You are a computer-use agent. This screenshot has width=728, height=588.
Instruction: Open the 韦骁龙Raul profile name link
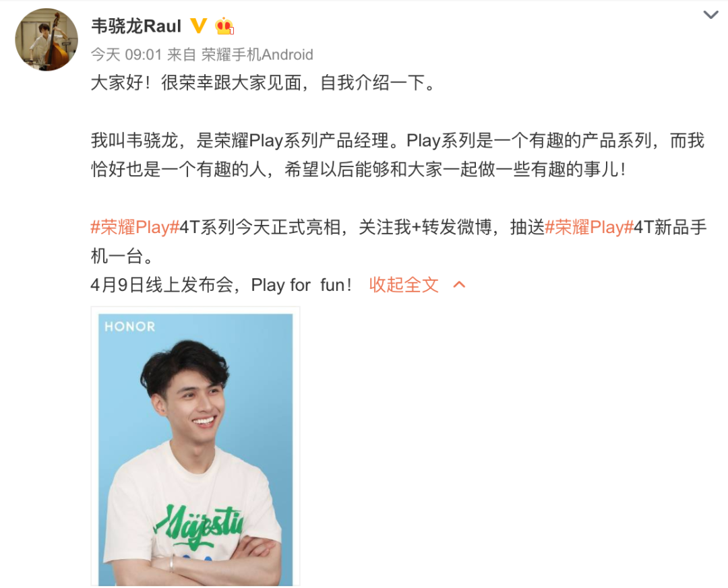[x=136, y=26]
